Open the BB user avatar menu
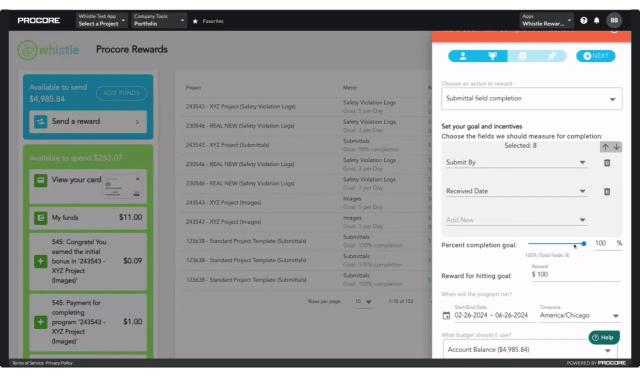The width and height of the screenshot is (640, 377). coord(614,20)
